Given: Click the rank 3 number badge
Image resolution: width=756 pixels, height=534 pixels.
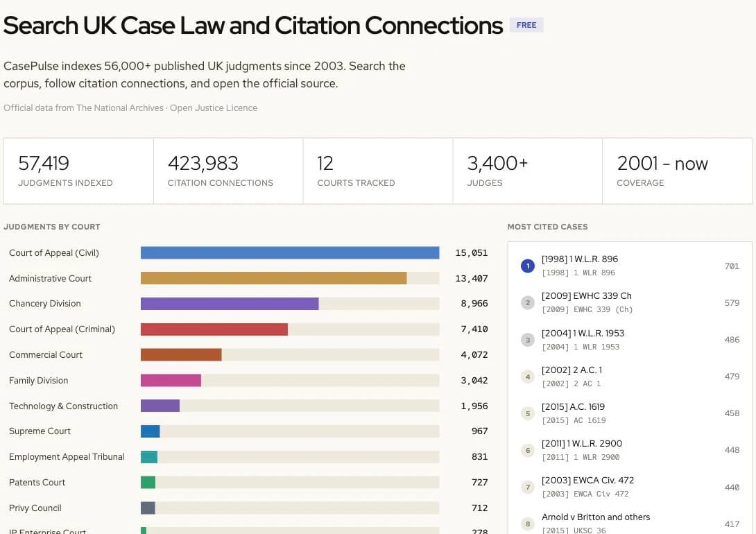Looking at the screenshot, I should point(527,340).
